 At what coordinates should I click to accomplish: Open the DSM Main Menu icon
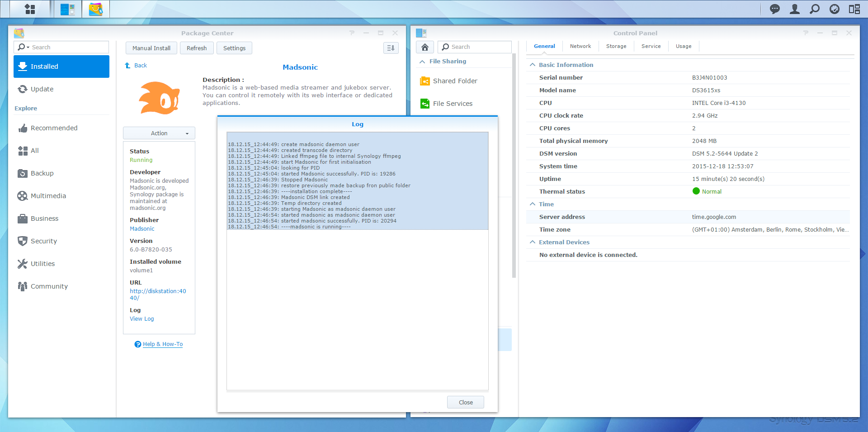point(30,9)
